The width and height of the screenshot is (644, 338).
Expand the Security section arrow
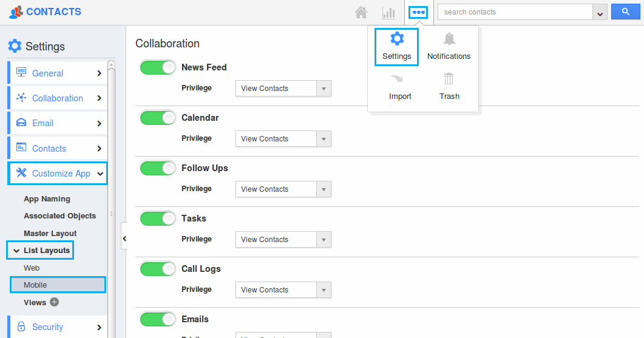pos(99,327)
